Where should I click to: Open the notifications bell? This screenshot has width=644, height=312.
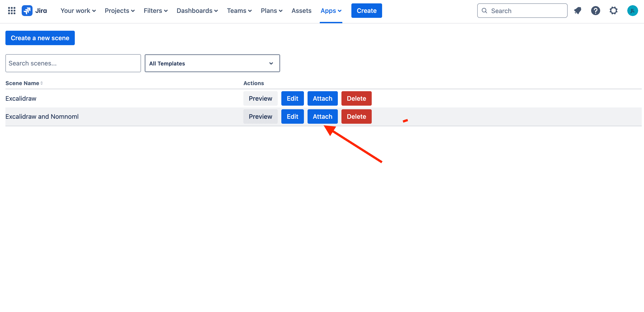tap(578, 11)
